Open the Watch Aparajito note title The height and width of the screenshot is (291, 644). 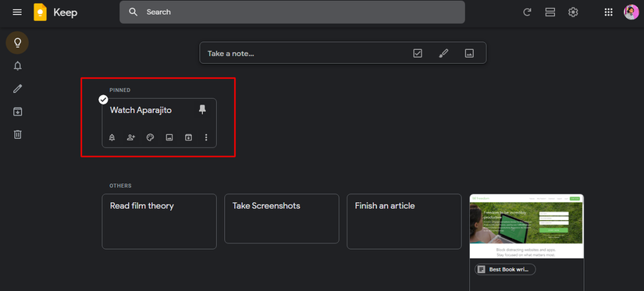pyautogui.click(x=141, y=110)
